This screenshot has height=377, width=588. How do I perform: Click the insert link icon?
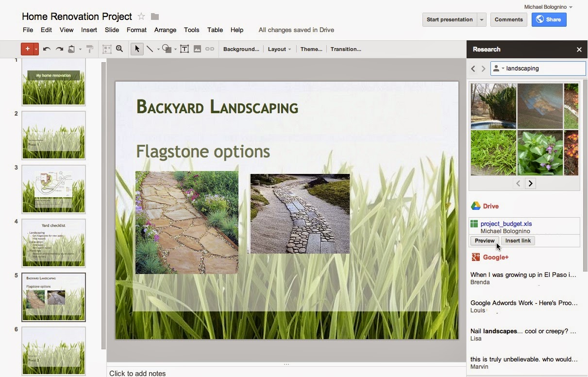(210, 49)
